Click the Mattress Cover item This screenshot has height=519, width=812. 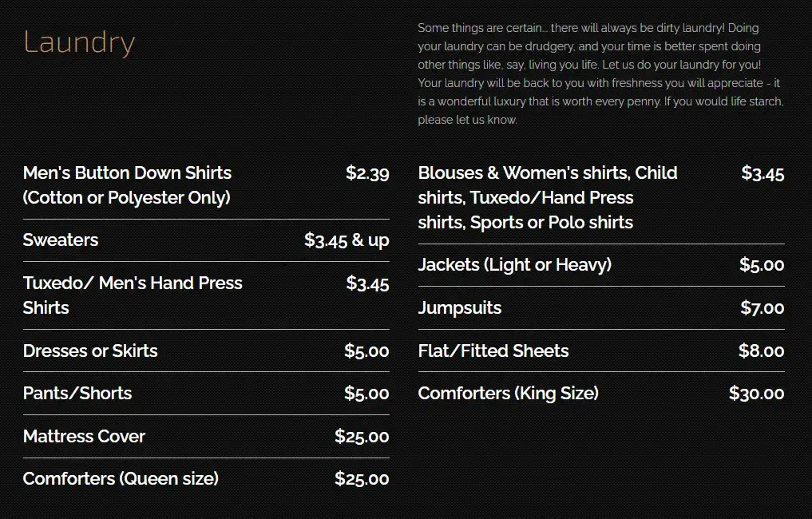[84, 436]
